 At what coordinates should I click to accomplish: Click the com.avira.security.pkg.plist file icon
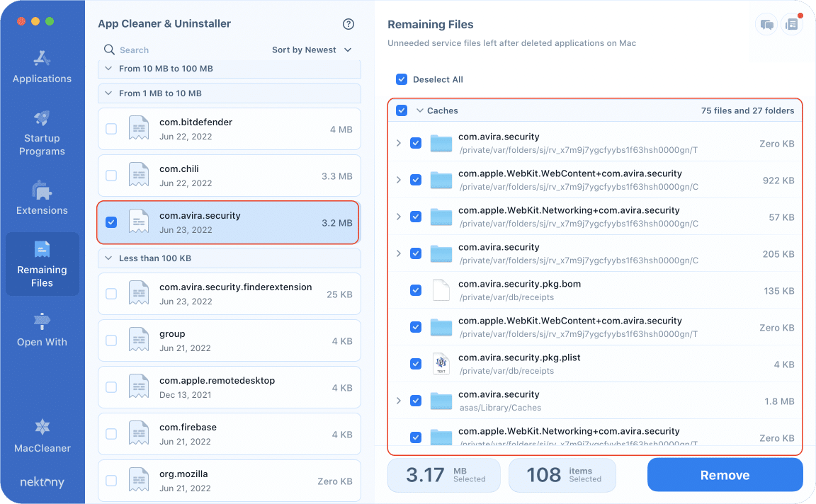441,364
